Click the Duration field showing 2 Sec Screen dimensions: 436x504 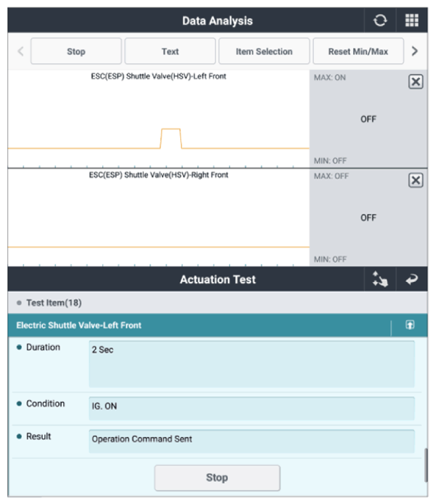(251, 364)
